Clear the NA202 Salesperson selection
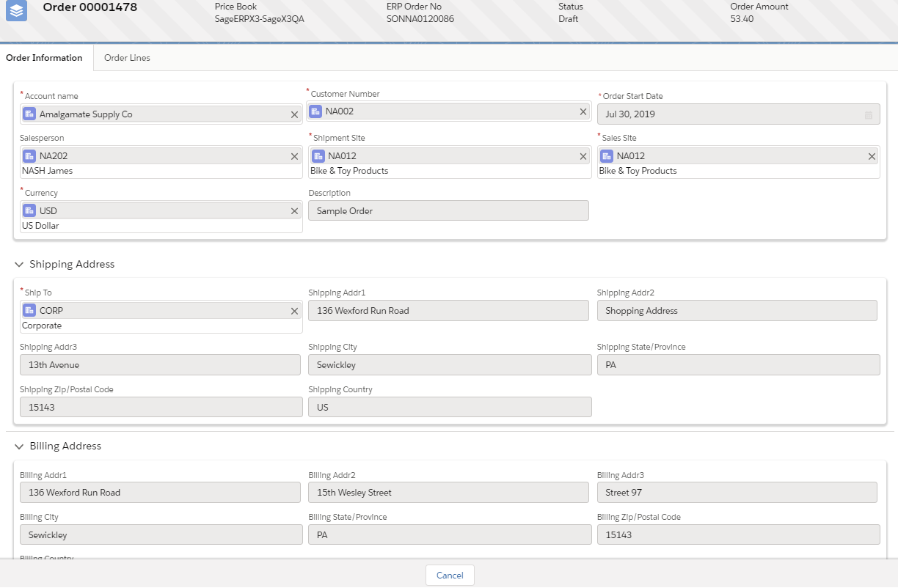Viewport: 898px width, 588px height. 294,156
